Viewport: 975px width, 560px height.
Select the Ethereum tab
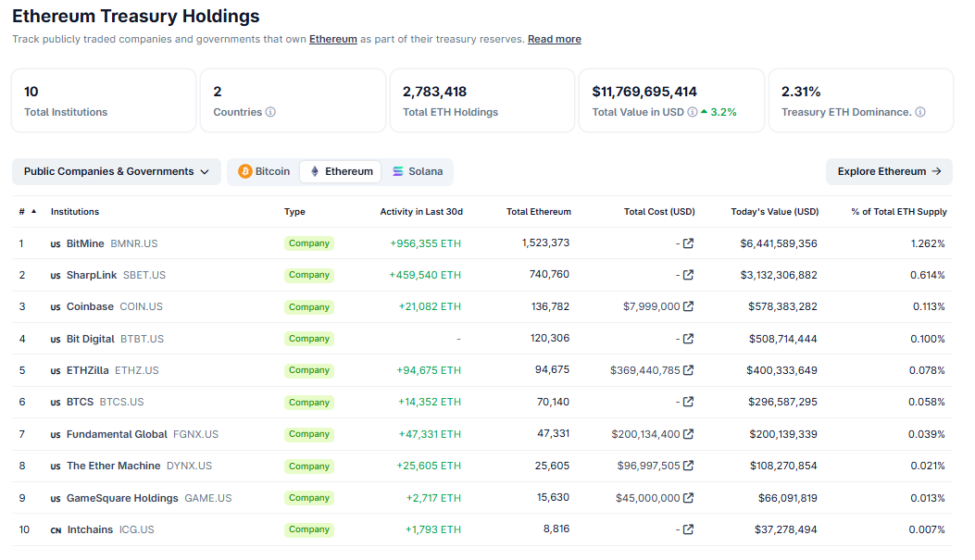point(342,171)
